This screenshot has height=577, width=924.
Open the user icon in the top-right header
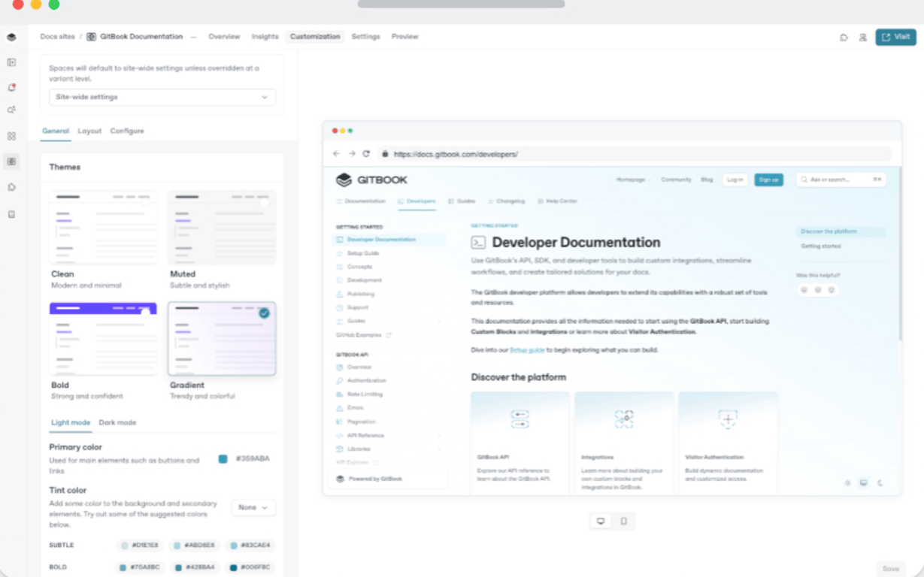point(863,37)
